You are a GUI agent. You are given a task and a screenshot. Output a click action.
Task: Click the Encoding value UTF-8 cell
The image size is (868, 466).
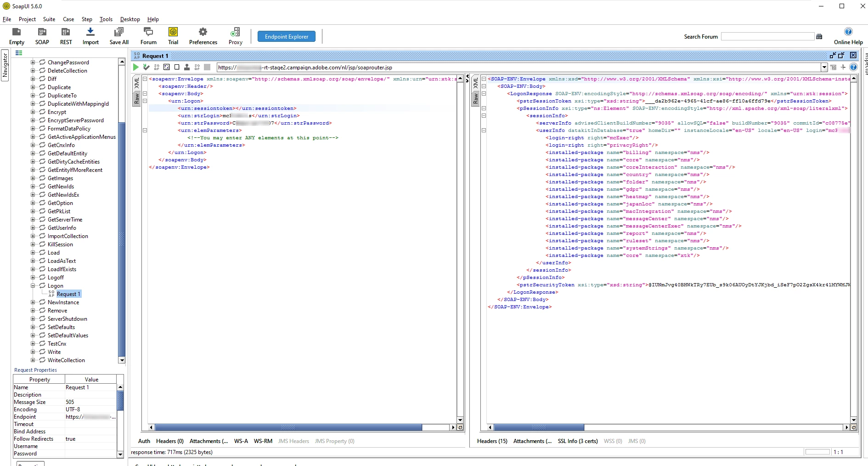(90, 409)
